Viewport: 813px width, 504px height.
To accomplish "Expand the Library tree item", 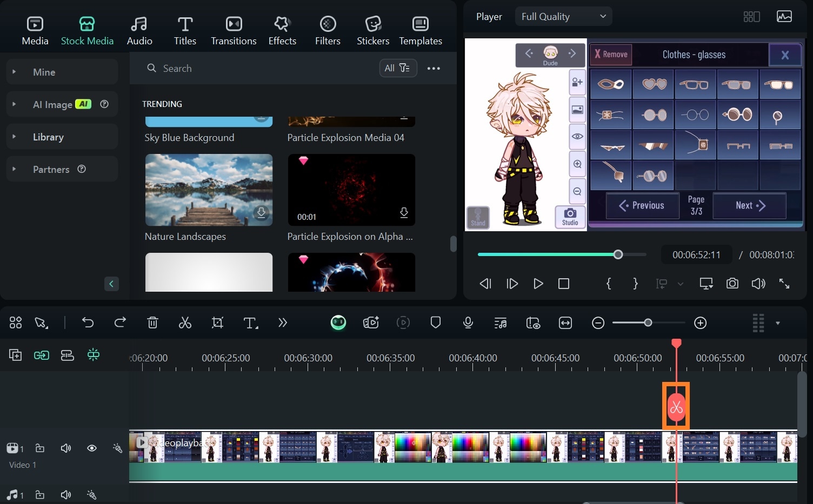I will pyautogui.click(x=14, y=137).
